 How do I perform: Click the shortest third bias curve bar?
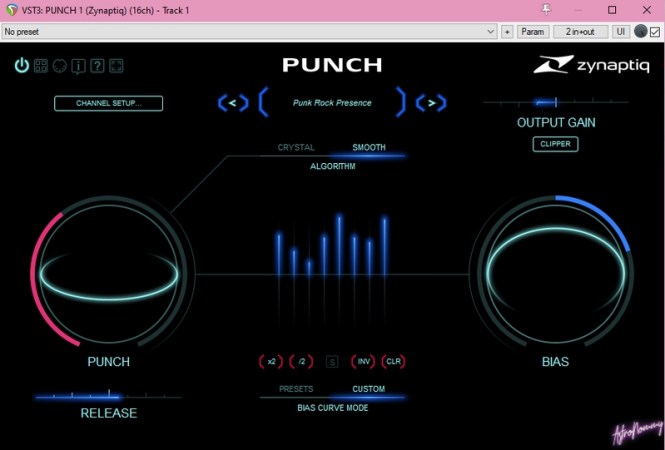[309, 268]
